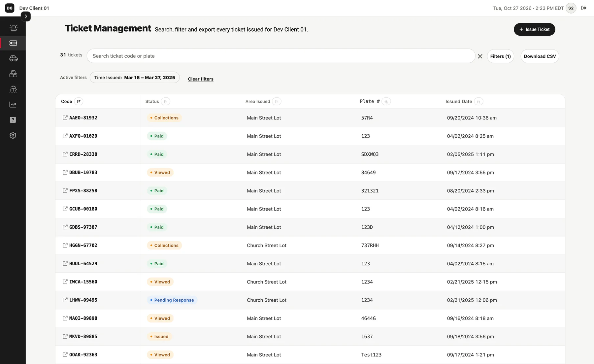This screenshot has height=364, width=594.
Task: Open the vehicles car icon in sidebar
Action: 13,58
